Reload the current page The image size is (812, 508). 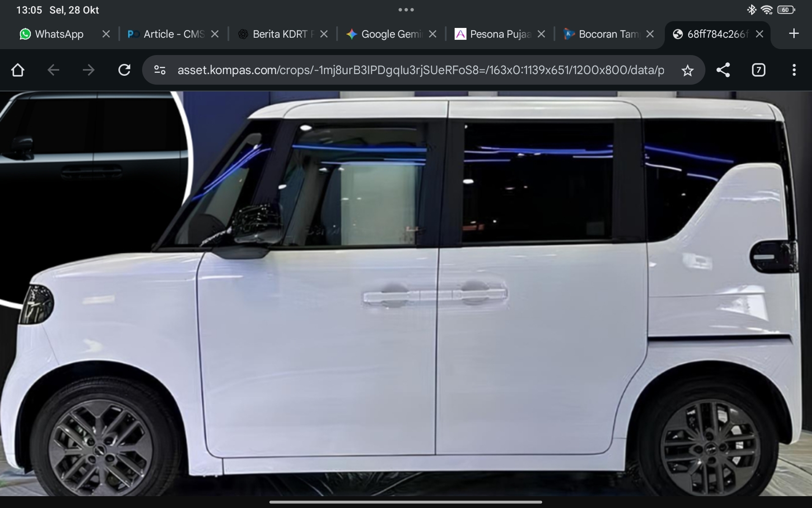pos(124,70)
